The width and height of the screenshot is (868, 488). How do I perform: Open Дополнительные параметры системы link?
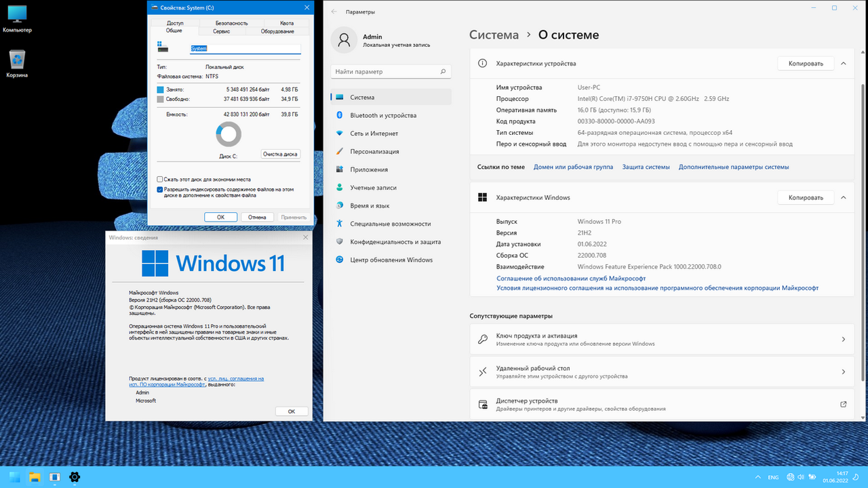click(734, 167)
